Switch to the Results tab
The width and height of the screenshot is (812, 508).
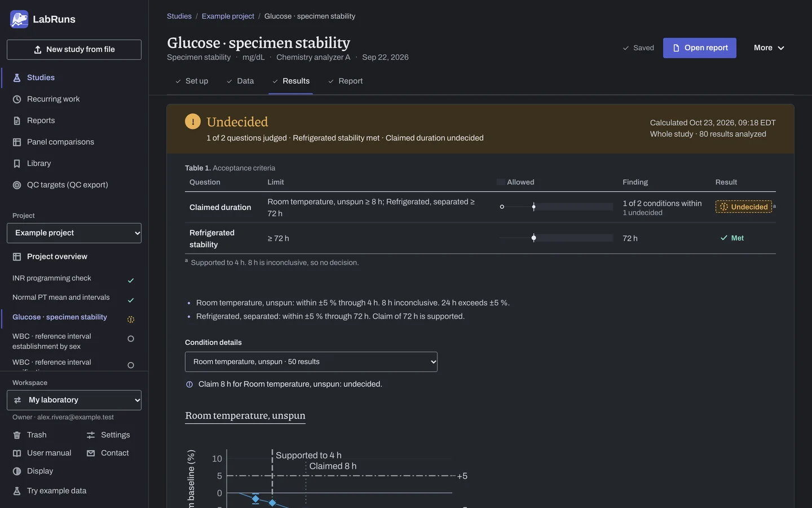(x=290, y=81)
